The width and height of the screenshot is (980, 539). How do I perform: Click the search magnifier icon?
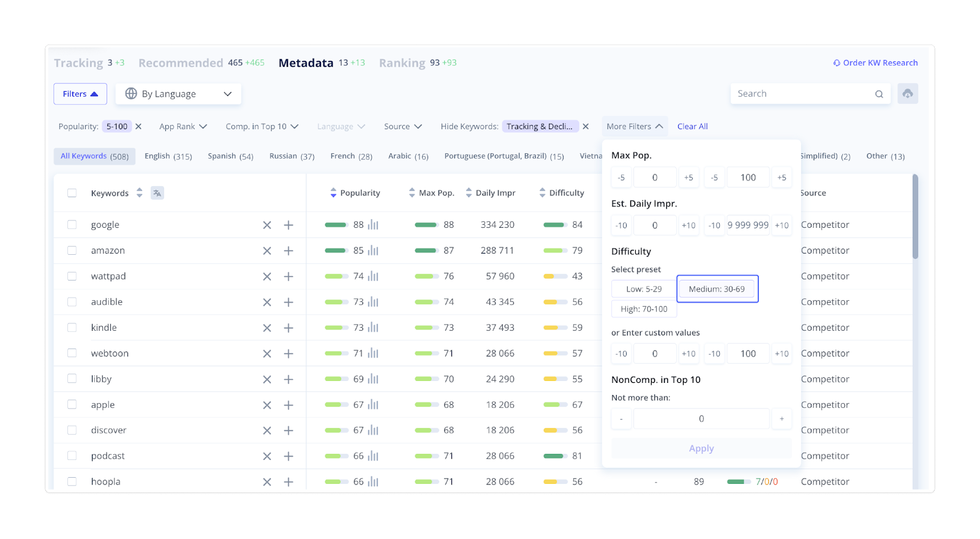(x=879, y=94)
